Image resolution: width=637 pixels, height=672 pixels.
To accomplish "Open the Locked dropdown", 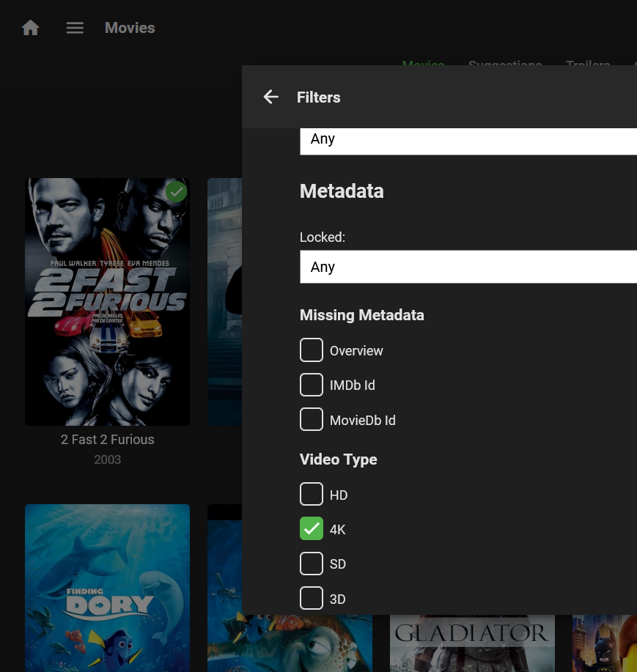I will pos(468,267).
